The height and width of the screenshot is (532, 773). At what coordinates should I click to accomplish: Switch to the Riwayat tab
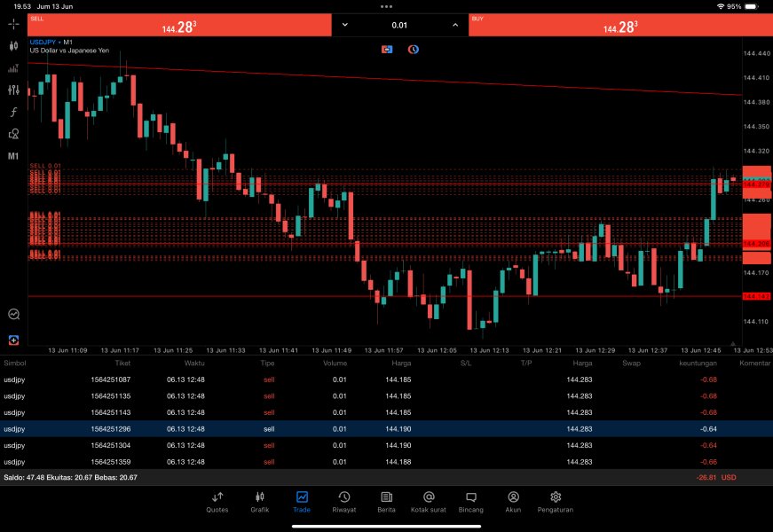click(343, 502)
